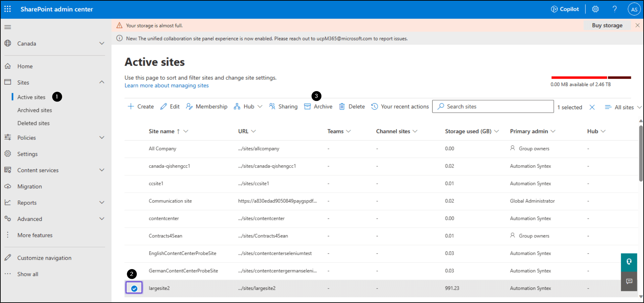The image size is (644, 303).
Task: Collapse the left navigation pane
Action: [8, 27]
